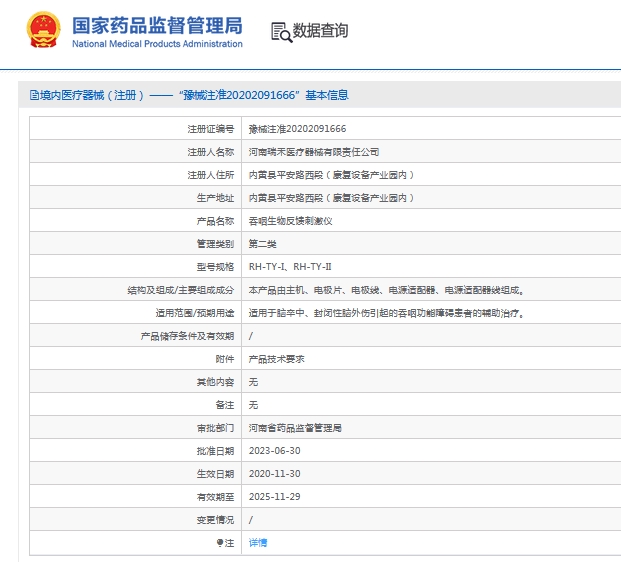Click the 适用范围/预期用途 label
Viewport: 621px width, 562px height.
click(x=195, y=313)
